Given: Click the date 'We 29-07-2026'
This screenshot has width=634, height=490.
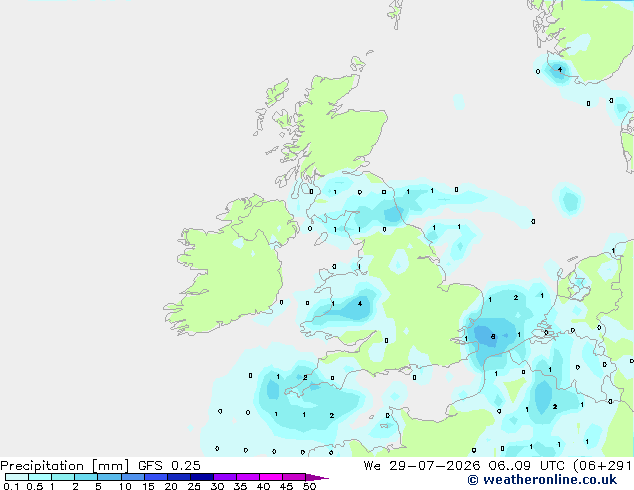Looking at the screenshot, I should point(422,466).
